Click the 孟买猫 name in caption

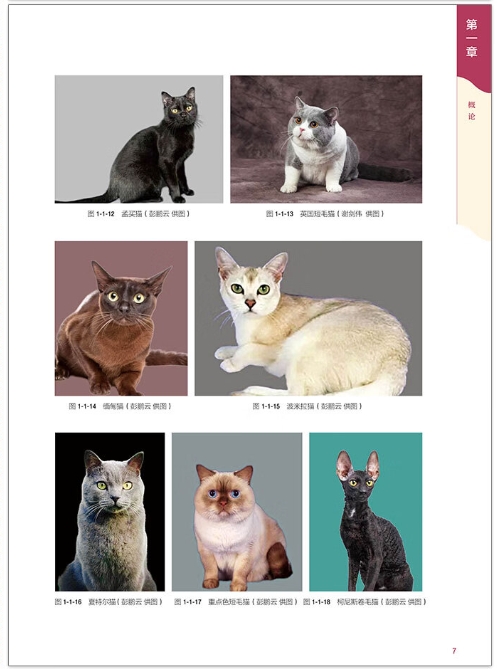(132, 214)
